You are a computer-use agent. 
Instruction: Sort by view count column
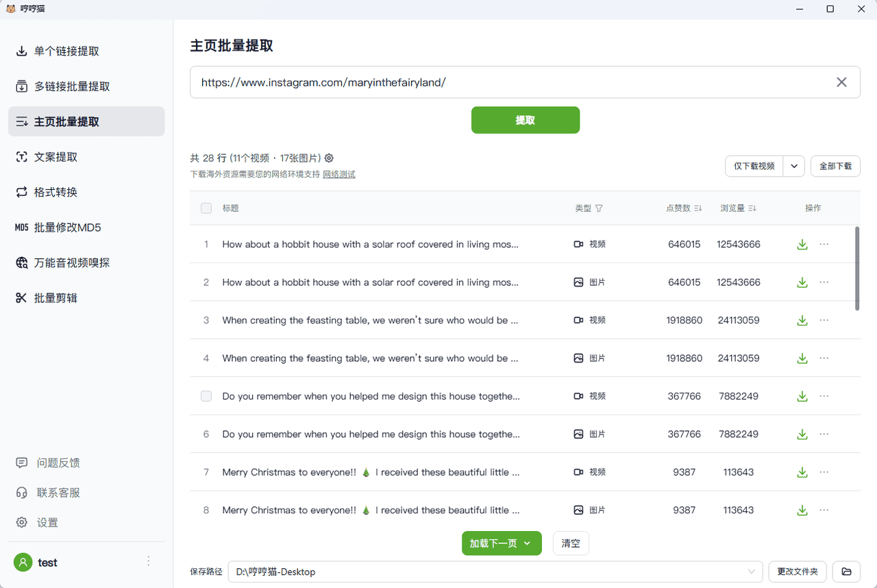click(752, 208)
